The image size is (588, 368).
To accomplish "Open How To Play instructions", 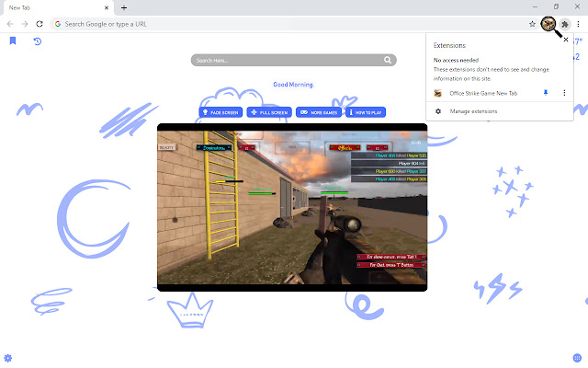I will tap(366, 112).
